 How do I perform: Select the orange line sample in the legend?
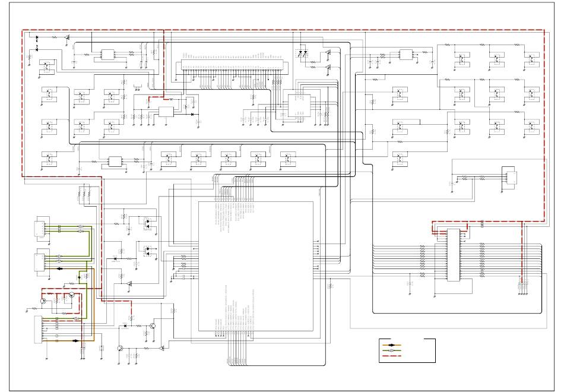coord(392,345)
